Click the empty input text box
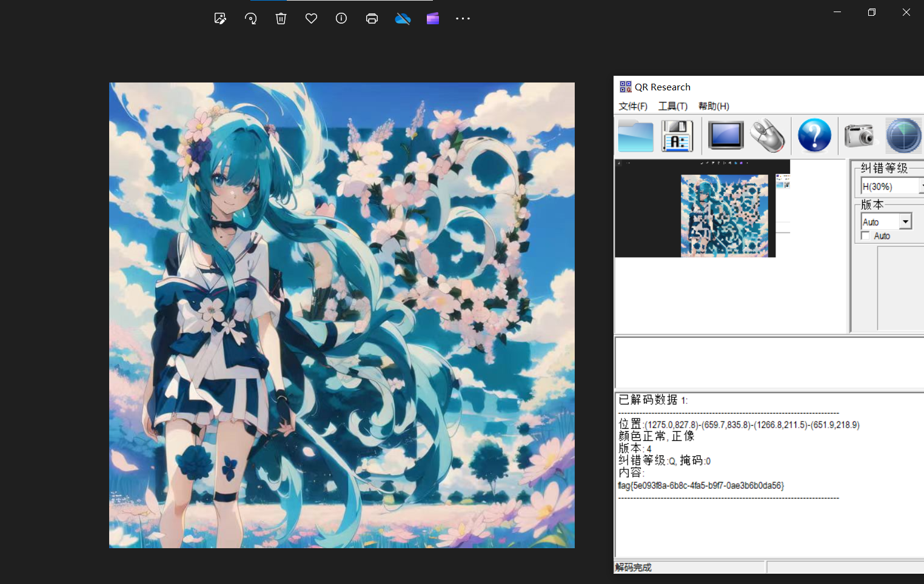This screenshot has height=584, width=924. [x=769, y=363]
